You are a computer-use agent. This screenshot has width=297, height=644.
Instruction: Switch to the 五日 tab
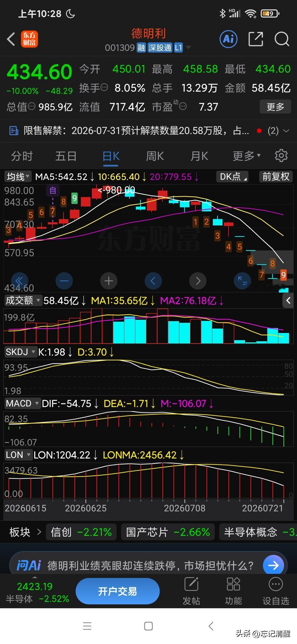coord(66,156)
